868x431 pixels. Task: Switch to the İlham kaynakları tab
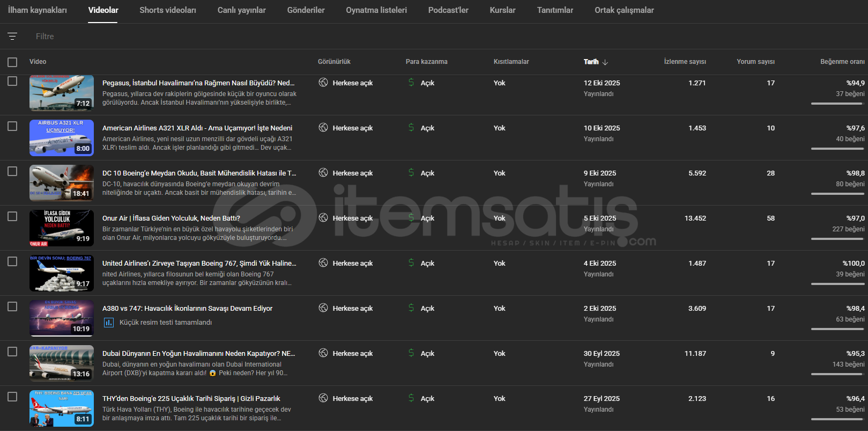(x=38, y=10)
